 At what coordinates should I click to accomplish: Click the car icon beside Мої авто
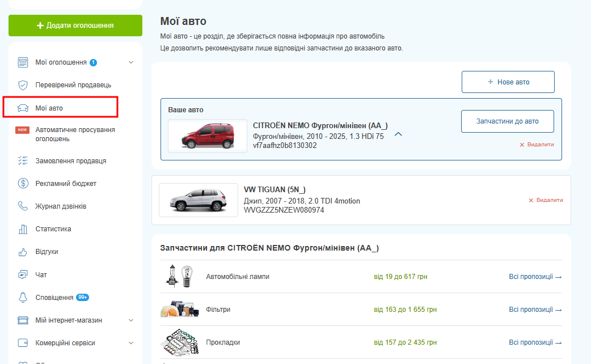(x=23, y=108)
